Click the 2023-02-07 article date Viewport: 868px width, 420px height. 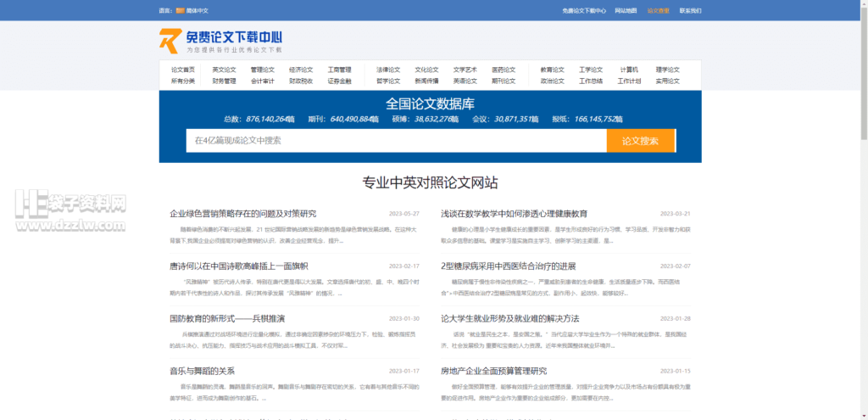(676, 266)
